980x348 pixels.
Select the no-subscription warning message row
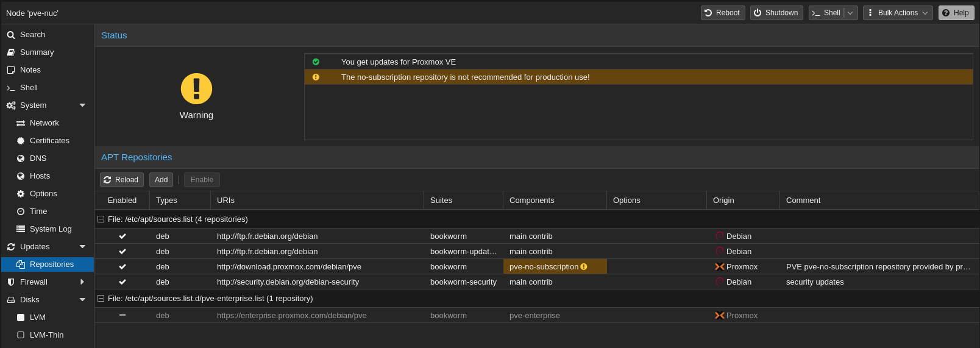click(638, 77)
